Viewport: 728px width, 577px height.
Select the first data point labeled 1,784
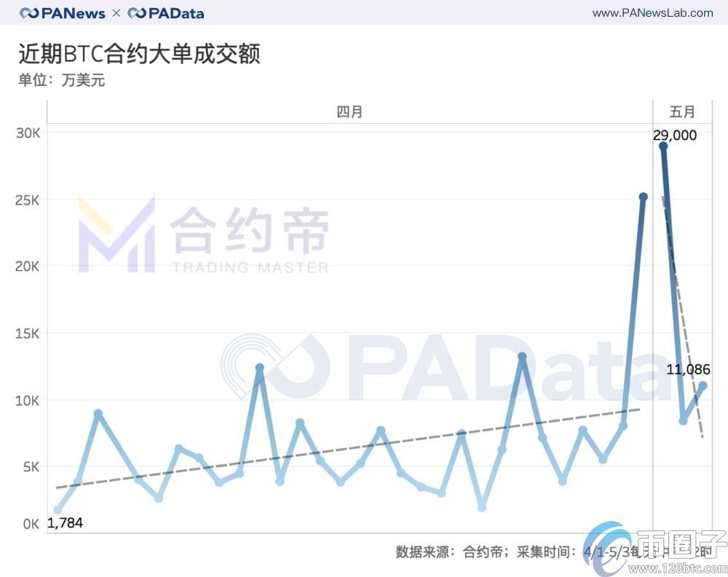(x=57, y=511)
